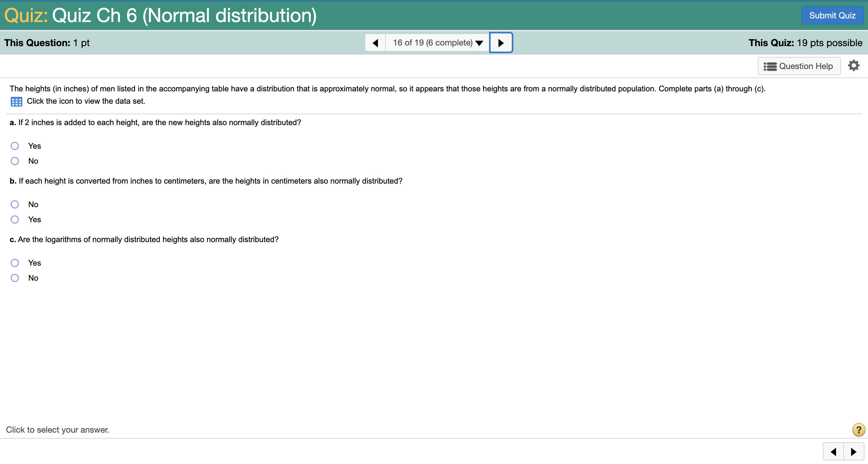Go to next question using top arrow
868x464 pixels.
pos(501,43)
